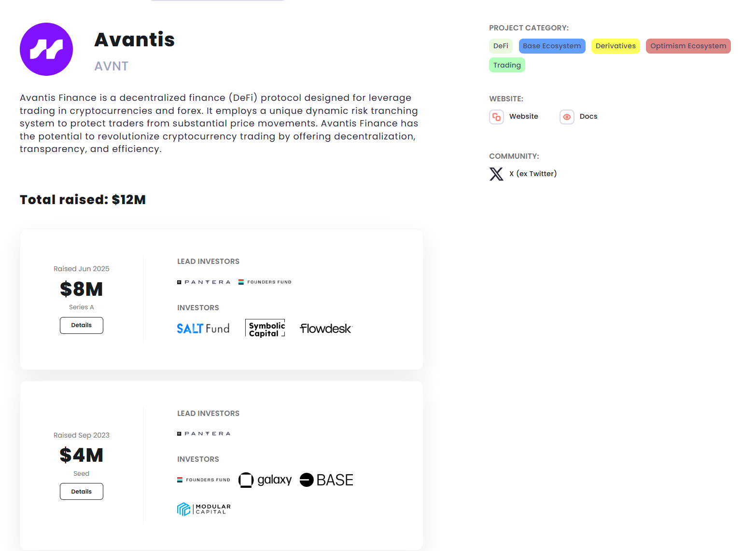Open Details for the $8M Series A
756x551 pixels.
(82, 325)
